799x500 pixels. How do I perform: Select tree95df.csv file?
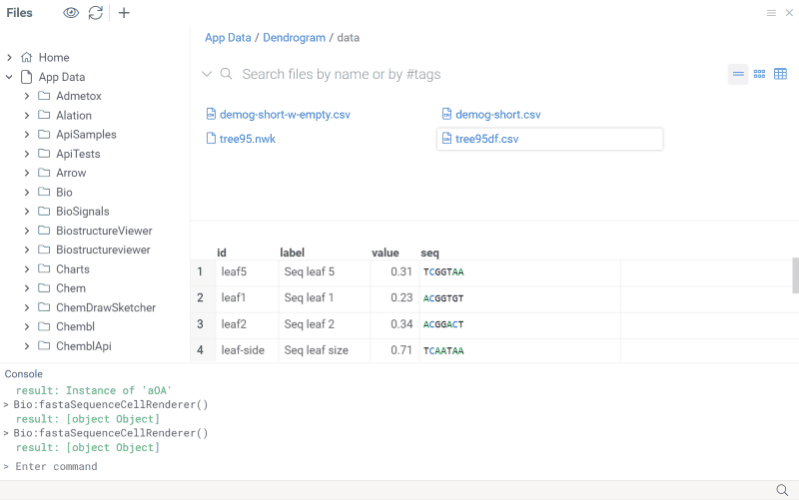(x=550, y=139)
